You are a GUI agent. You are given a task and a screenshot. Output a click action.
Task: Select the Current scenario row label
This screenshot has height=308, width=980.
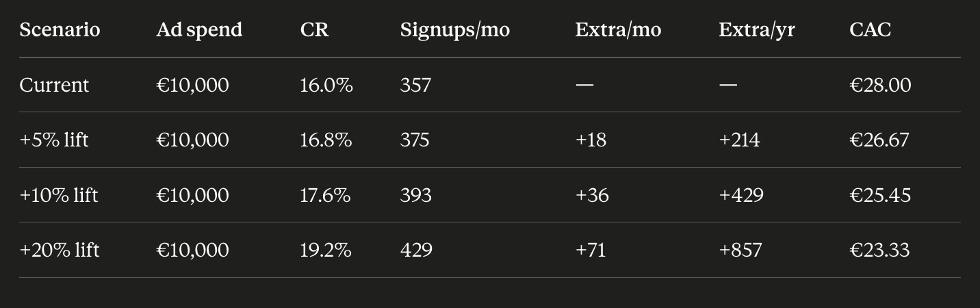pyautogui.click(x=54, y=85)
